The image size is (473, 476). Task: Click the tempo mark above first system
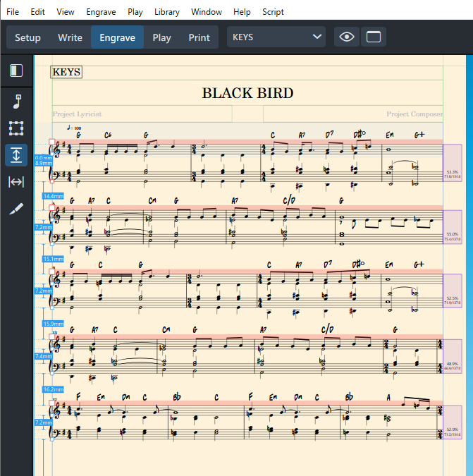click(x=74, y=128)
